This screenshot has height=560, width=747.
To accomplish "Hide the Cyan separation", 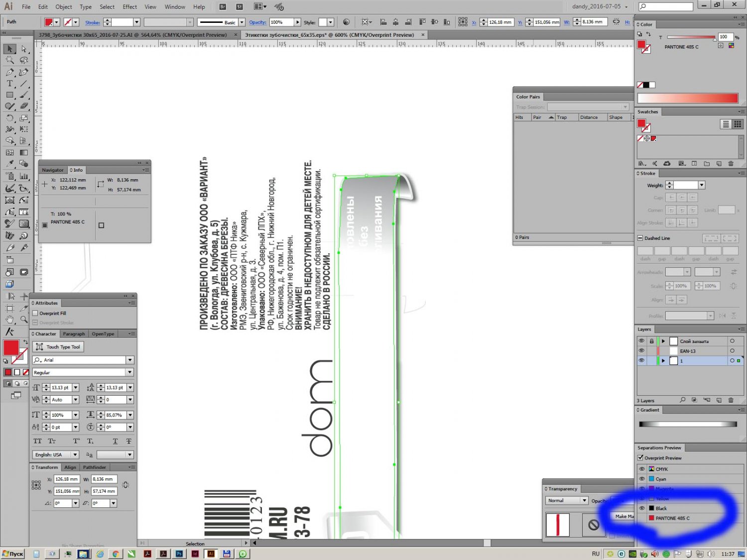I will click(x=642, y=479).
